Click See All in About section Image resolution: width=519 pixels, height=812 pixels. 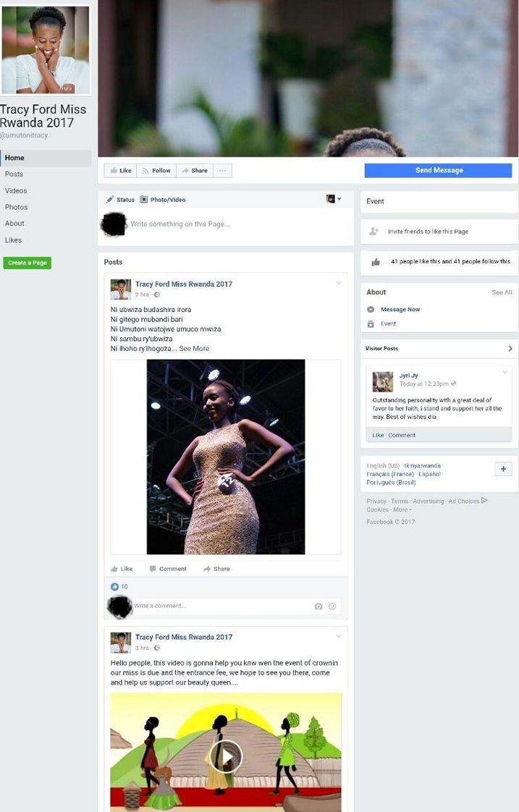pos(502,292)
